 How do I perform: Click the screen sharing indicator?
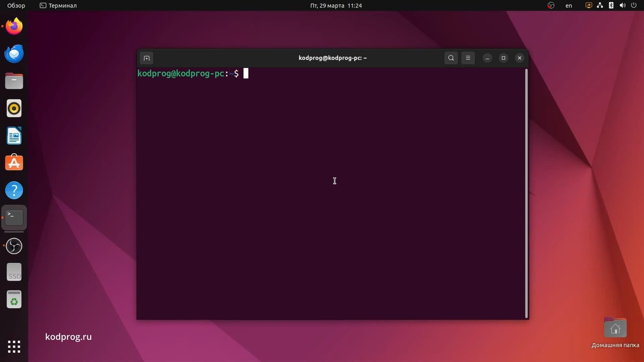pyautogui.click(x=589, y=5)
